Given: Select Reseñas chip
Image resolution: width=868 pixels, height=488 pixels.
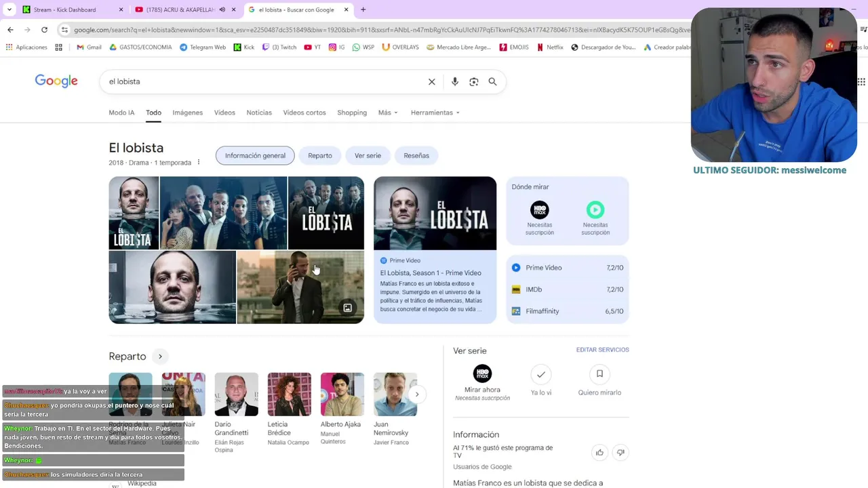Looking at the screenshot, I should tap(416, 156).
